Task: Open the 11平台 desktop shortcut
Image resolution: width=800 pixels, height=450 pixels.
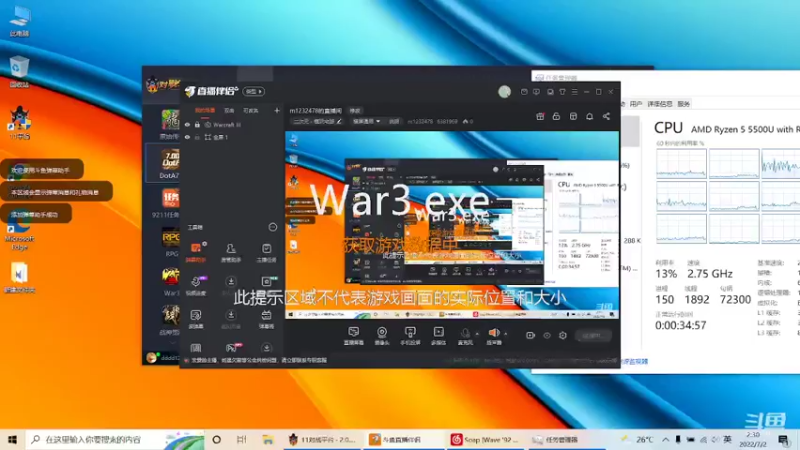Action: point(19,123)
